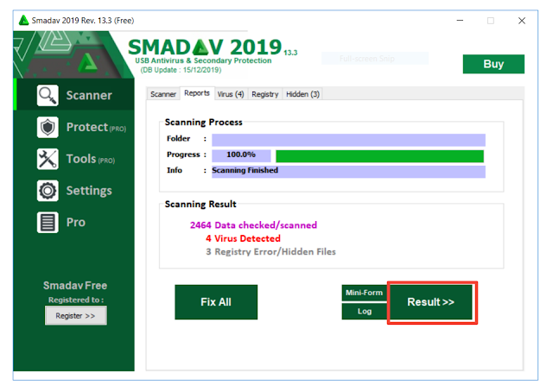This screenshot has height=392, width=553.
Task: Click the 3 Registry Error/Hidden Files text
Action: 270,252
